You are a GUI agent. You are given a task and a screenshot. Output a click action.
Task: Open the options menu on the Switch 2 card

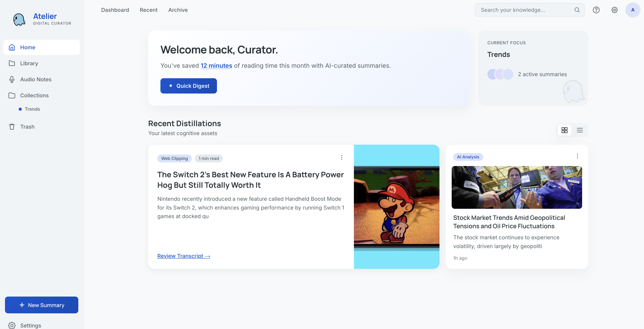341,157
